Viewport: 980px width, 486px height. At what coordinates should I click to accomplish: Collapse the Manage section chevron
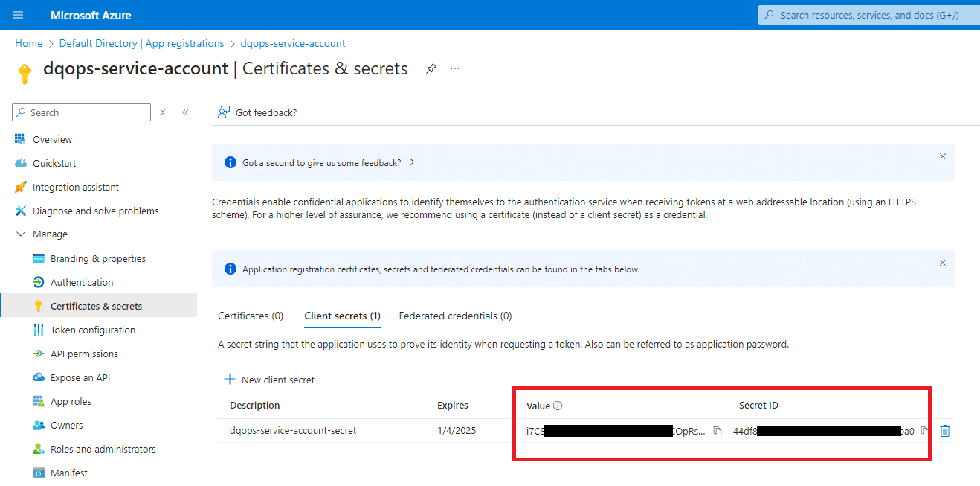pos(21,234)
